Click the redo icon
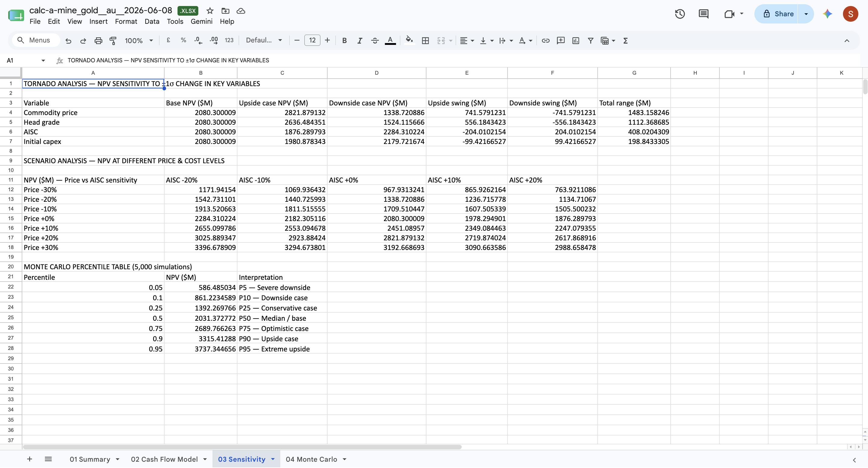868x468 pixels. pyautogui.click(x=83, y=41)
